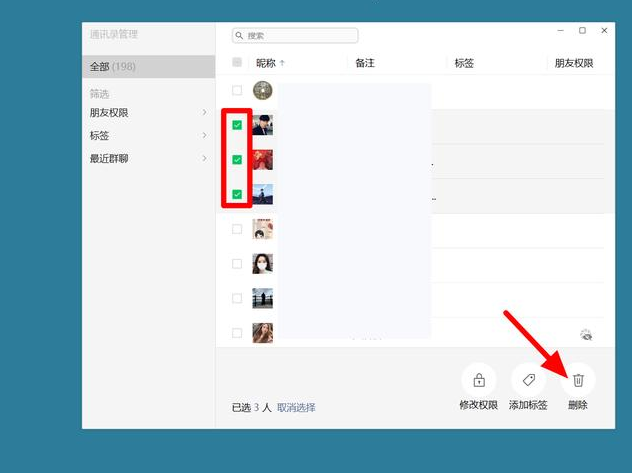The image size is (632, 473).
Task: Click the sort arrow next to 昵称
Action: click(282, 63)
